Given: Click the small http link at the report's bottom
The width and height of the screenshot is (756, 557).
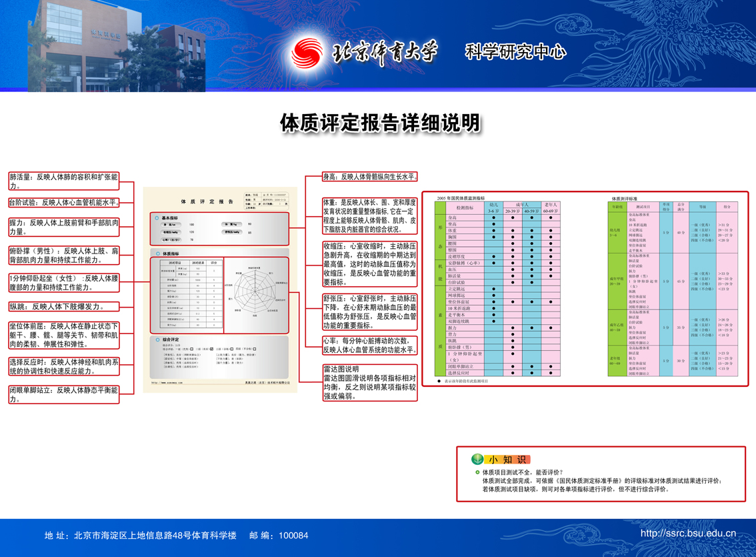Looking at the screenshot, I should [167, 382].
